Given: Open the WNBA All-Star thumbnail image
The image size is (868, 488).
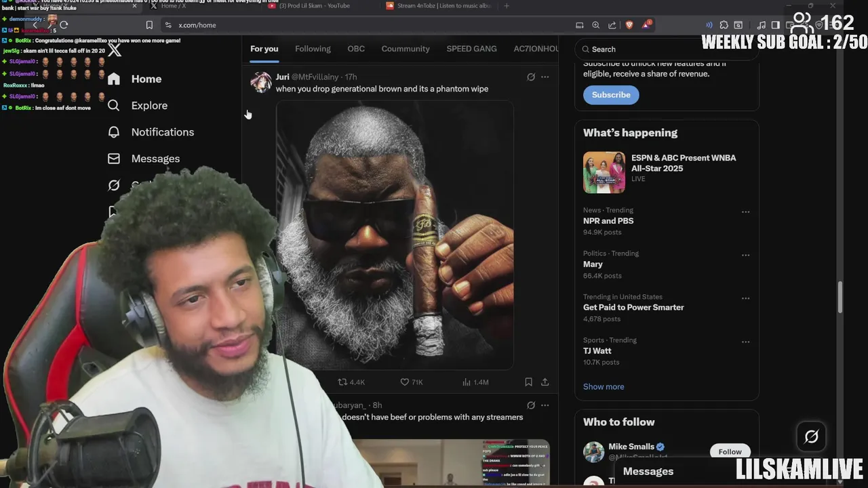Looking at the screenshot, I should click(604, 172).
